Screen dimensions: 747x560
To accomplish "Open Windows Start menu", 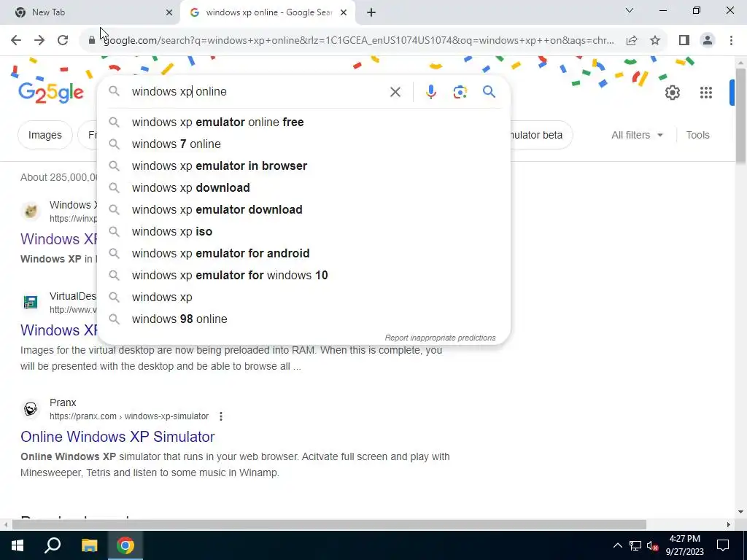I will coord(18,545).
